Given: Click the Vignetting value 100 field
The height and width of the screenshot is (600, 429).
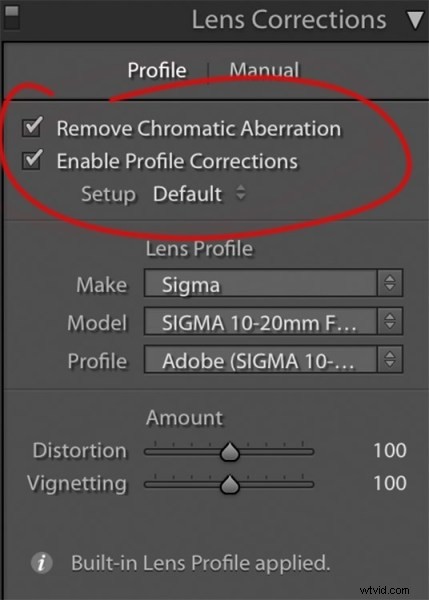Looking at the screenshot, I should click(390, 483).
